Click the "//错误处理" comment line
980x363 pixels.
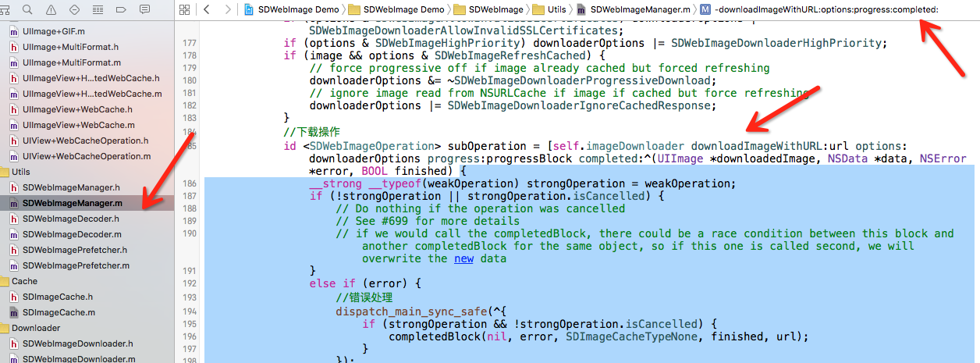coord(364,297)
